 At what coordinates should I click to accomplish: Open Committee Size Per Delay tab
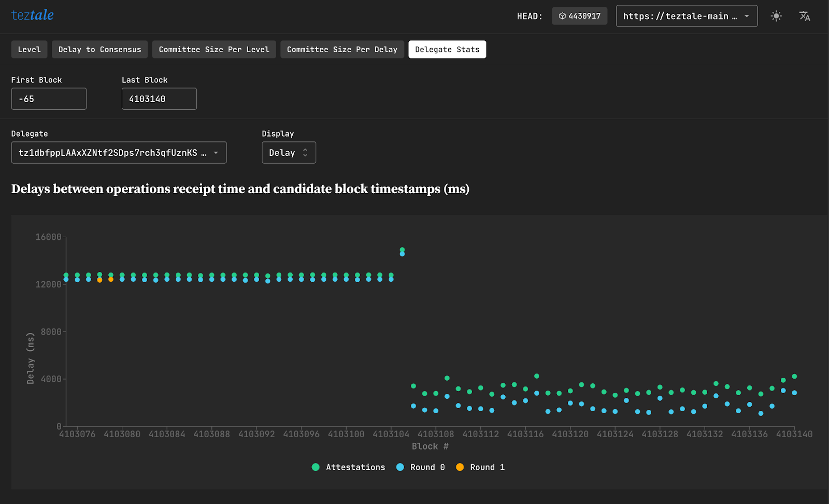click(x=342, y=50)
